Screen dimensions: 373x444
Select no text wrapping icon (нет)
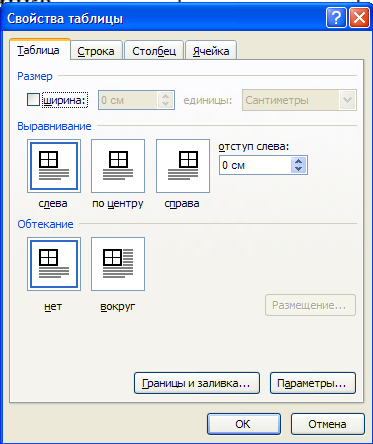[x=54, y=264]
